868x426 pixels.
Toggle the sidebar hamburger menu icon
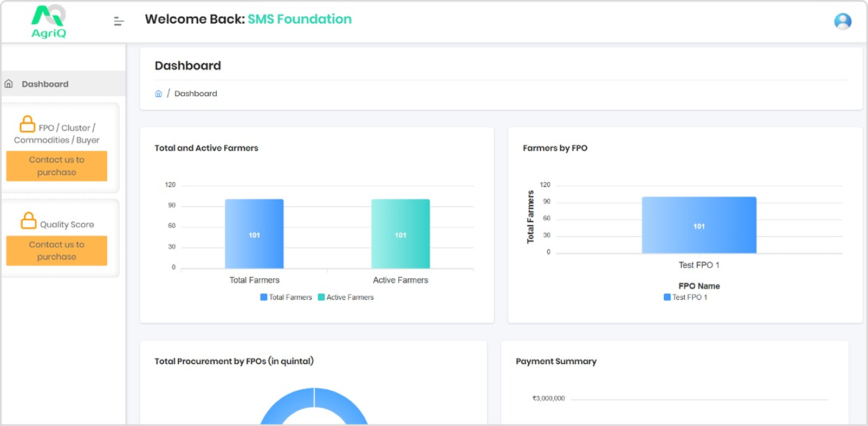[119, 21]
